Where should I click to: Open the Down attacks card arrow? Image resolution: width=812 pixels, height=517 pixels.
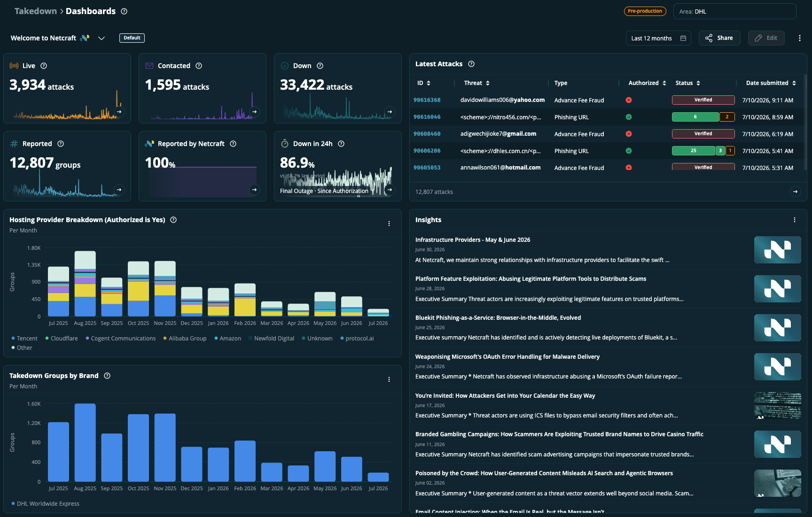pos(390,112)
